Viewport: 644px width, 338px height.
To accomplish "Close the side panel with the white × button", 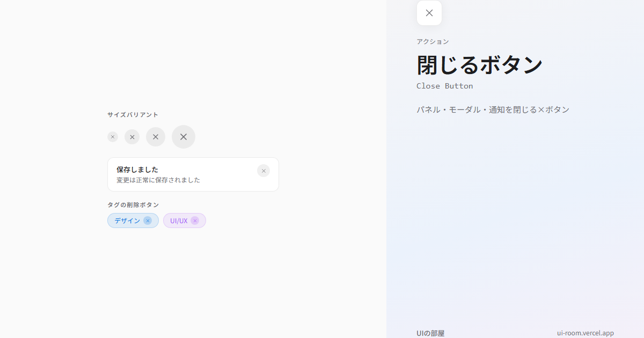I will [x=429, y=13].
